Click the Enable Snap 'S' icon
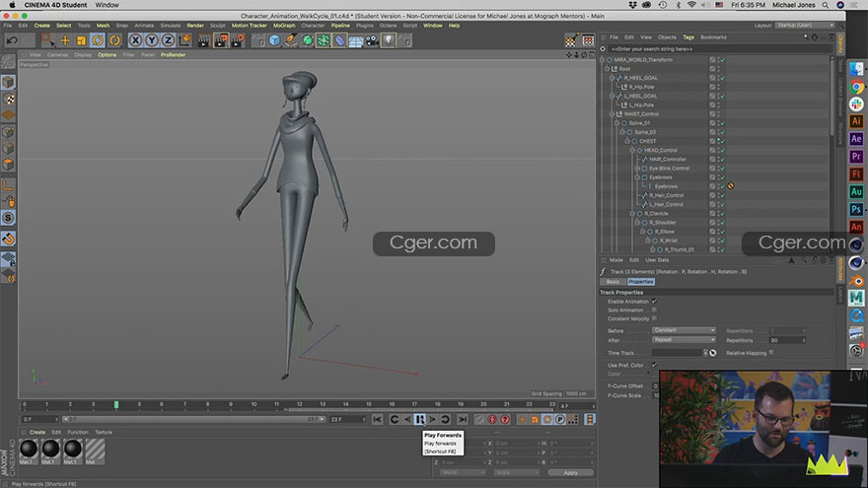Image resolution: width=868 pixels, height=488 pixels. pyautogui.click(x=8, y=218)
